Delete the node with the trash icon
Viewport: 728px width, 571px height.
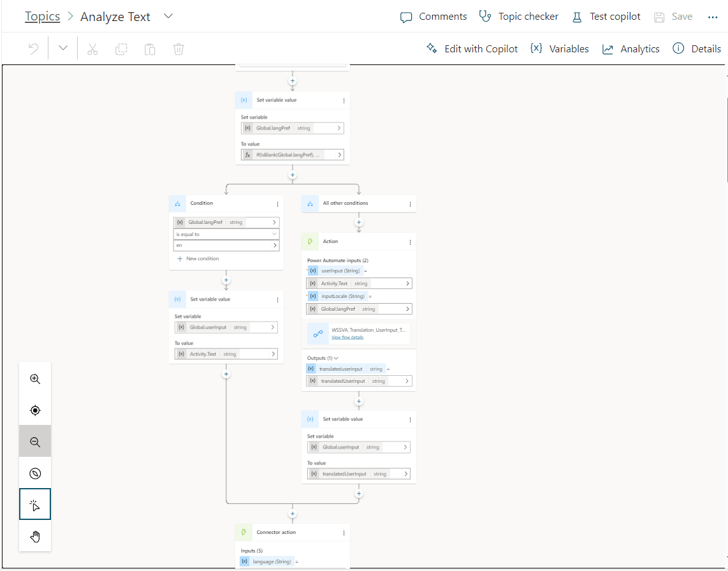tap(178, 48)
